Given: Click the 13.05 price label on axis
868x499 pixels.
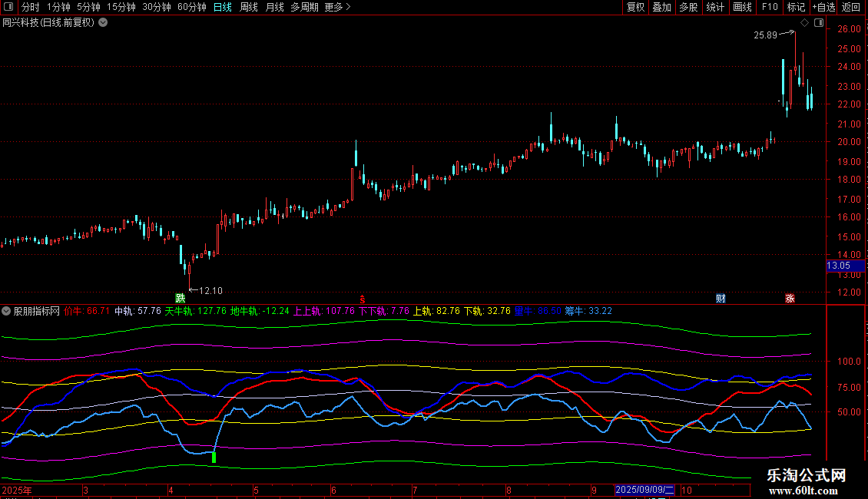Looking at the screenshot, I should [x=838, y=266].
